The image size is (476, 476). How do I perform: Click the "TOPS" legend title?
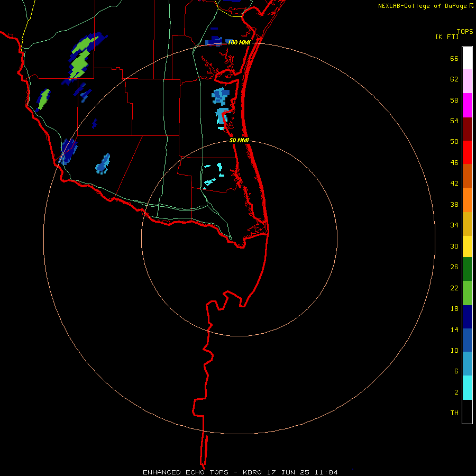[465, 32]
